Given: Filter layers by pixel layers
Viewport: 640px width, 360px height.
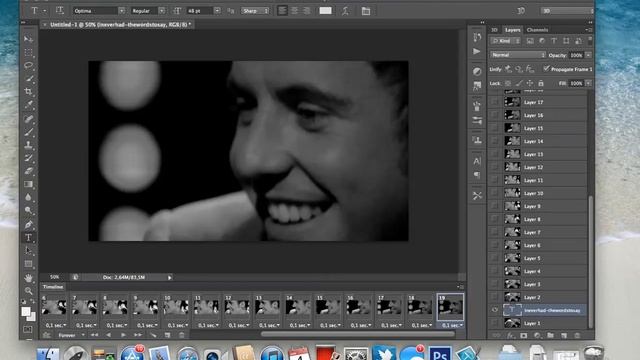Looking at the screenshot, I should pos(530,41).
